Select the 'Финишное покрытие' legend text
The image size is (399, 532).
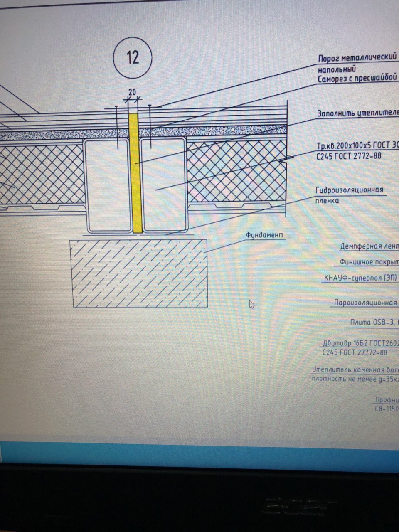click(369, 262)
